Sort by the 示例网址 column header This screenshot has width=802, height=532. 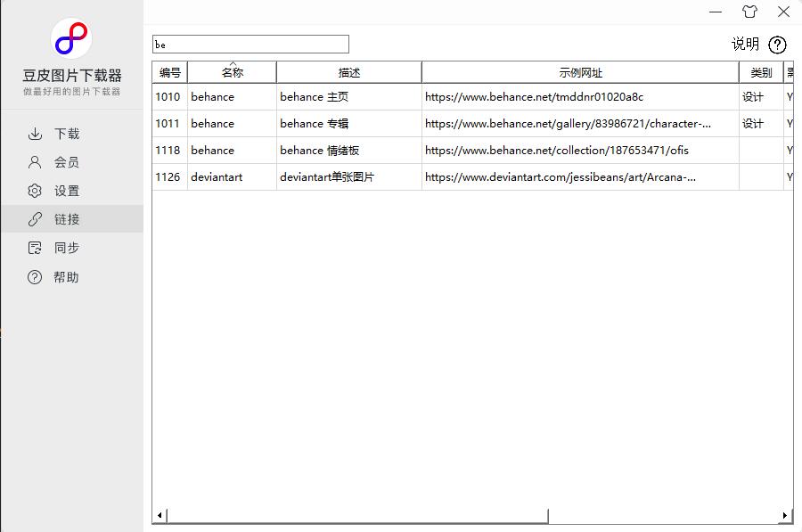(x=580, y=73)
